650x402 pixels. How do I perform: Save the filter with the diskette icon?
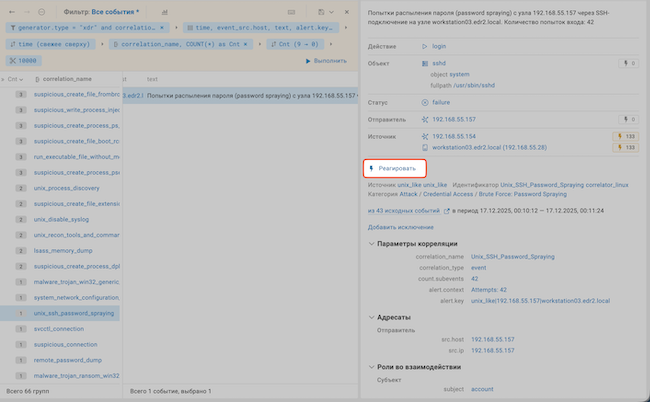[321, 12]
